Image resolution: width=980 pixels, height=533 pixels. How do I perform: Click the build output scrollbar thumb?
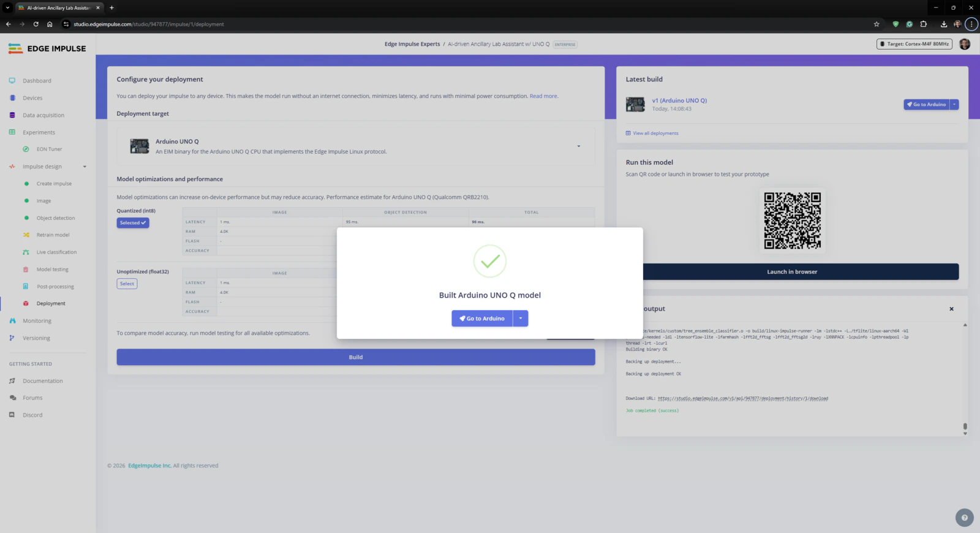[965, 426]
